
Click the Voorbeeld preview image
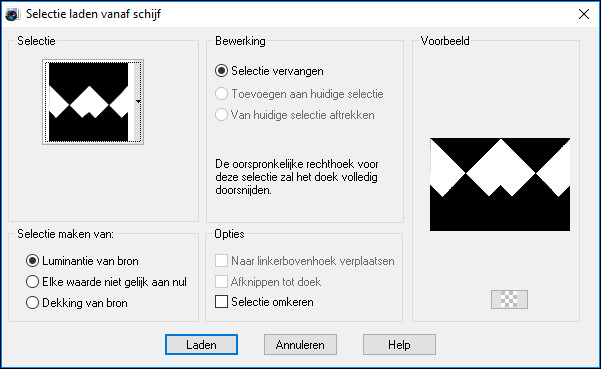pyautogui.click(x=500, y=184)
